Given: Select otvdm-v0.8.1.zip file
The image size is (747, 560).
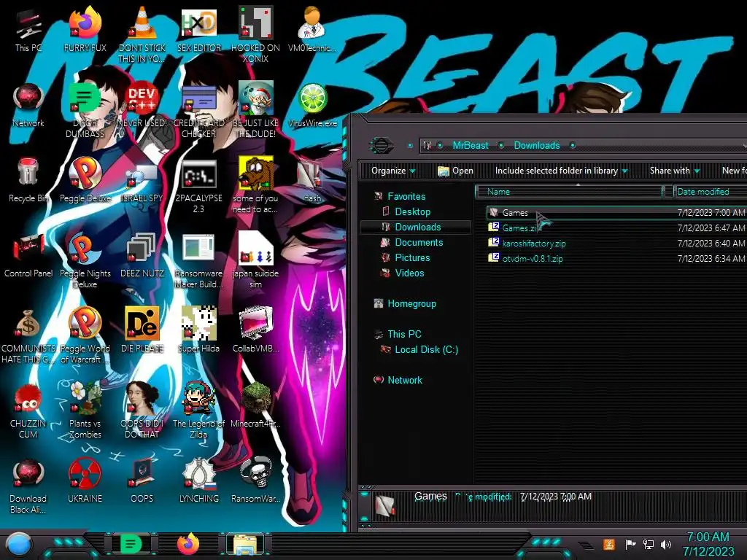Looking at the screenshot, I should [x=532, y=259].
